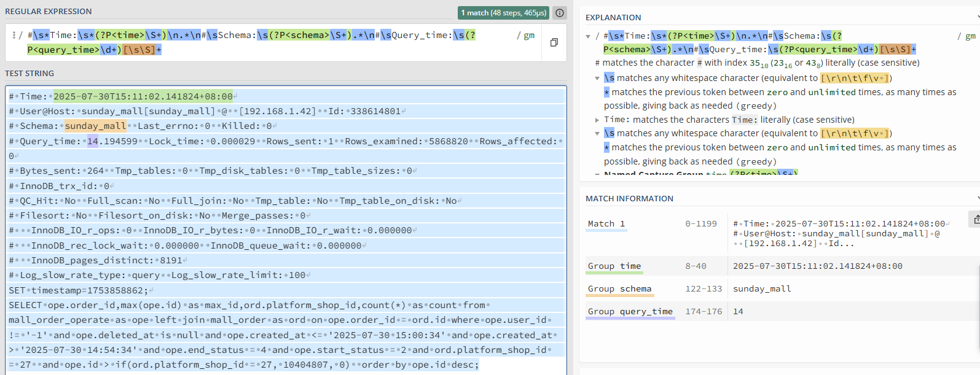Expand the 'Time: matches the characters' node
980x375 pixels.
[x=597, y=120]
